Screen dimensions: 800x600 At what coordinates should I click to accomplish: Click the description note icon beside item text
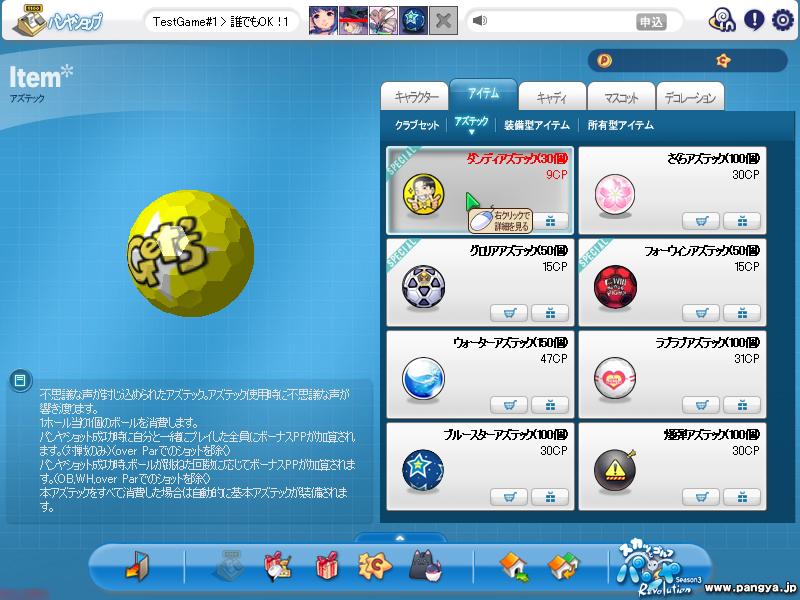click(20, 381)
